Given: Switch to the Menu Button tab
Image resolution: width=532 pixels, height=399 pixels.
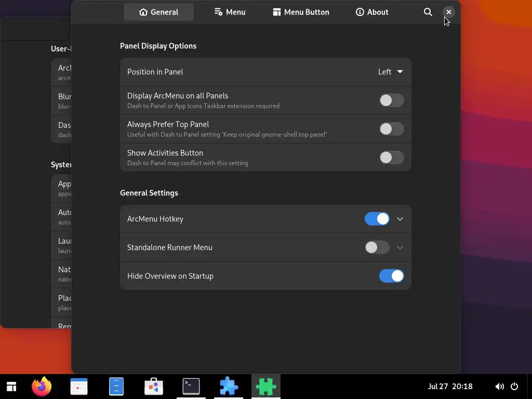Looking at the screenshot, I should [x=301, y=12].
